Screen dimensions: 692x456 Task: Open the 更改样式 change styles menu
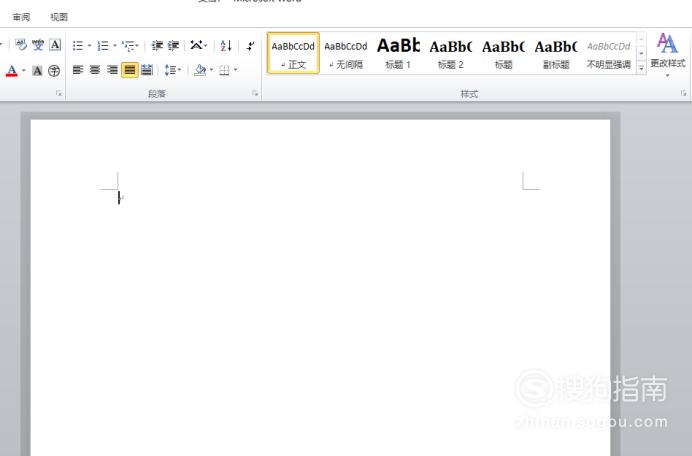[x=668, y=55]
